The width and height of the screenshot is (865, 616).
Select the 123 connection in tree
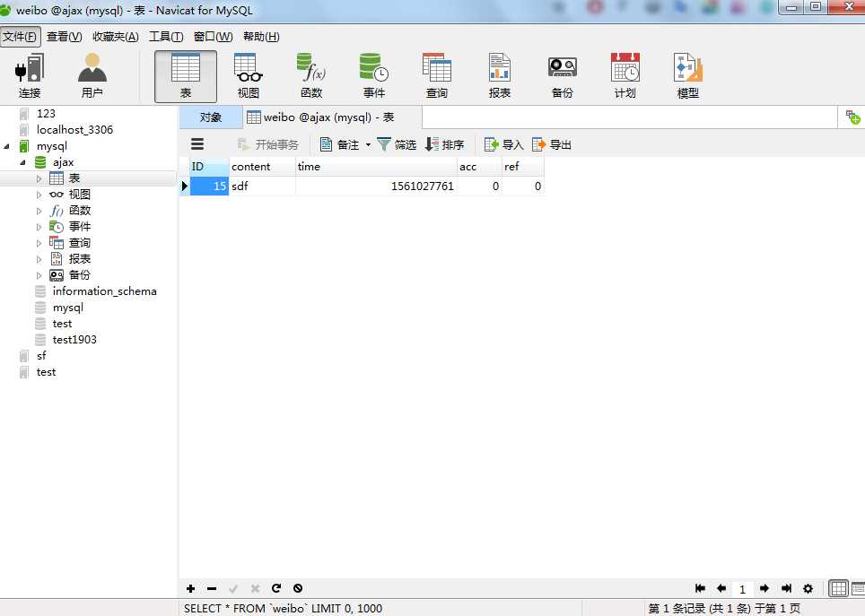pos(46,114)
